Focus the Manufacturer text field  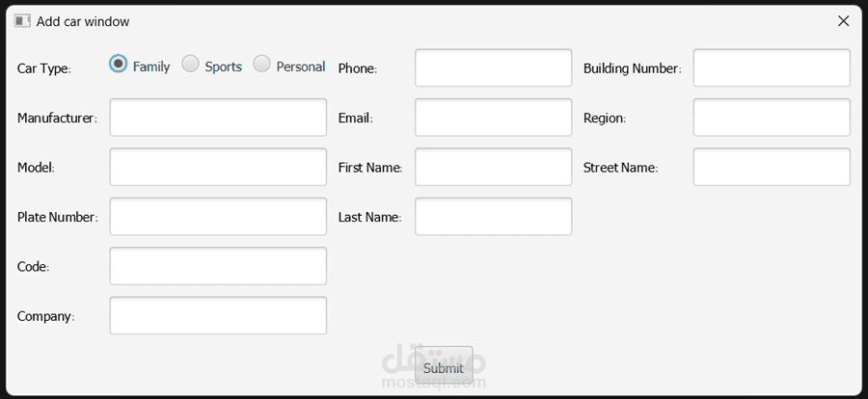[218, 118]
